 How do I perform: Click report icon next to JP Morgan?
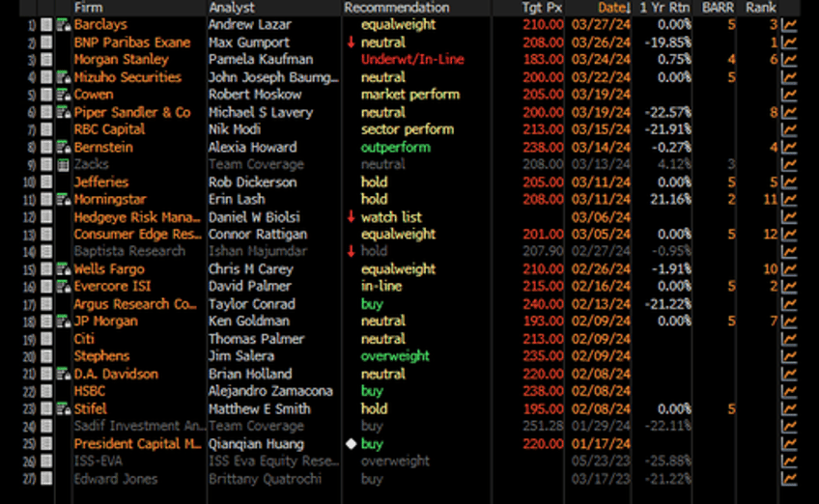coord(63,322)
